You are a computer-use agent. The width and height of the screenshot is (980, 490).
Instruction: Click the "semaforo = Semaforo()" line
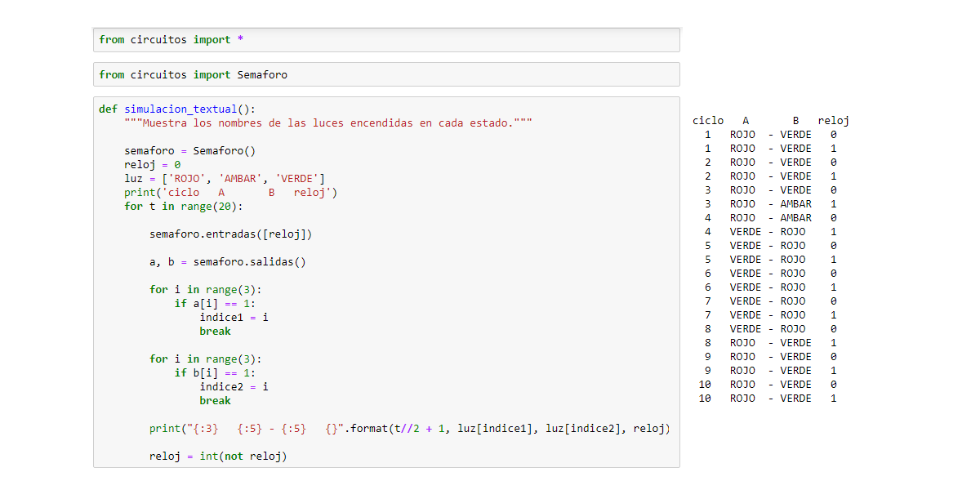(x=190, y=151)
